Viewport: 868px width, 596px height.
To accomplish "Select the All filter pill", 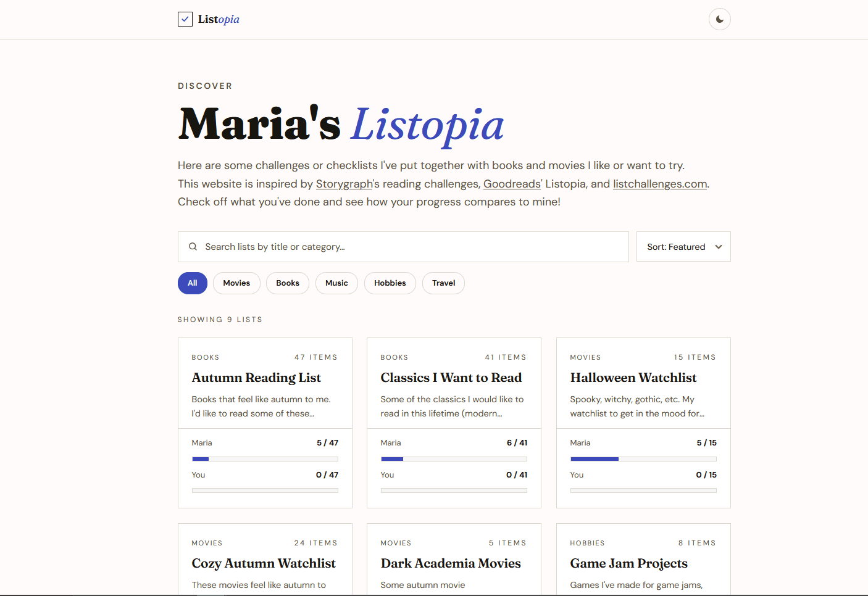I will click(193, 283).
